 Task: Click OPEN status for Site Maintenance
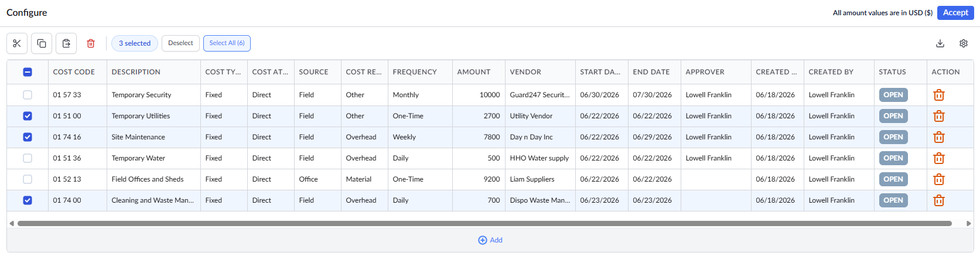click(x=893, y=137)
